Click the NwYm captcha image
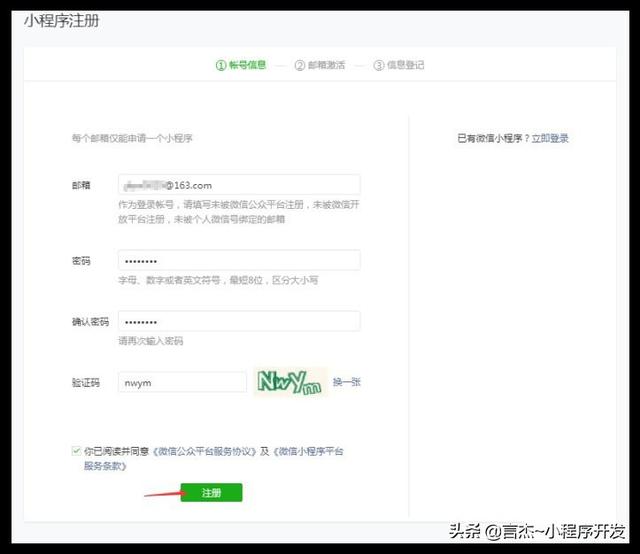This screenshot has width=640, height=554. [290, 382]
